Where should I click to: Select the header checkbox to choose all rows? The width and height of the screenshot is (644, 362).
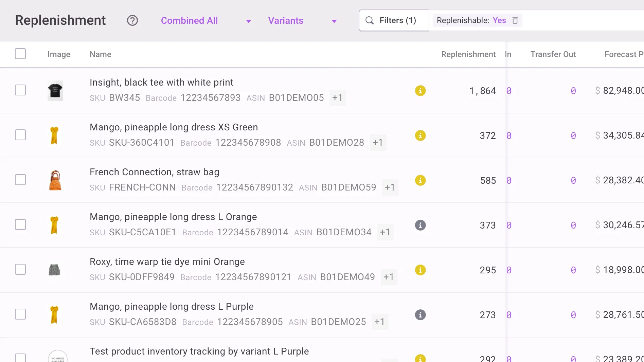pos(20,54)
